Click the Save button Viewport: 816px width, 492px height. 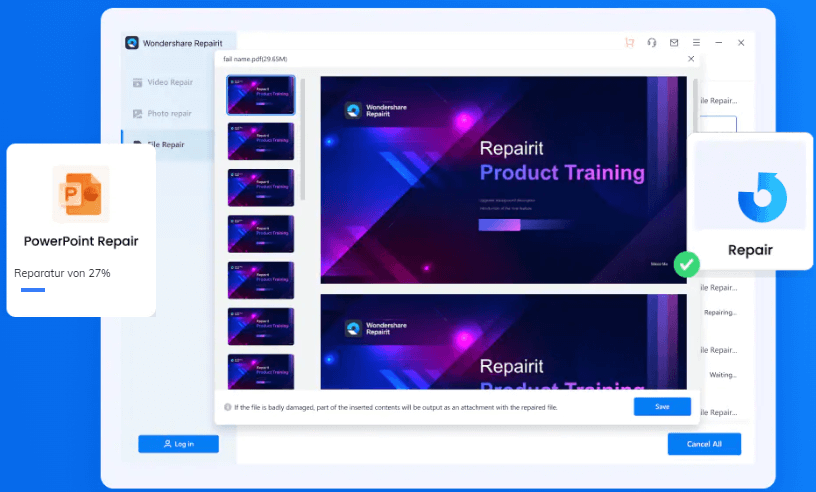coord(662,407)
